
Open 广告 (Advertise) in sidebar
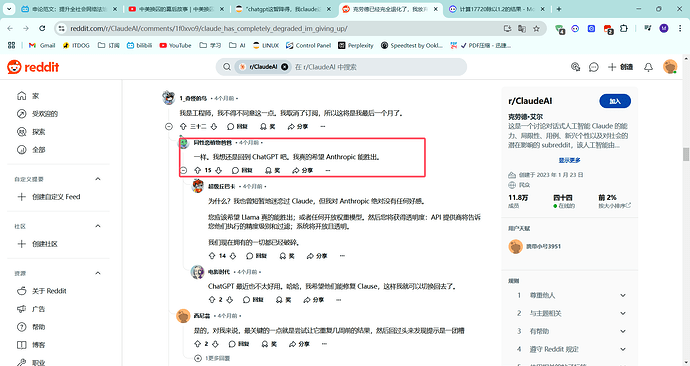click(x=31, y=309)
